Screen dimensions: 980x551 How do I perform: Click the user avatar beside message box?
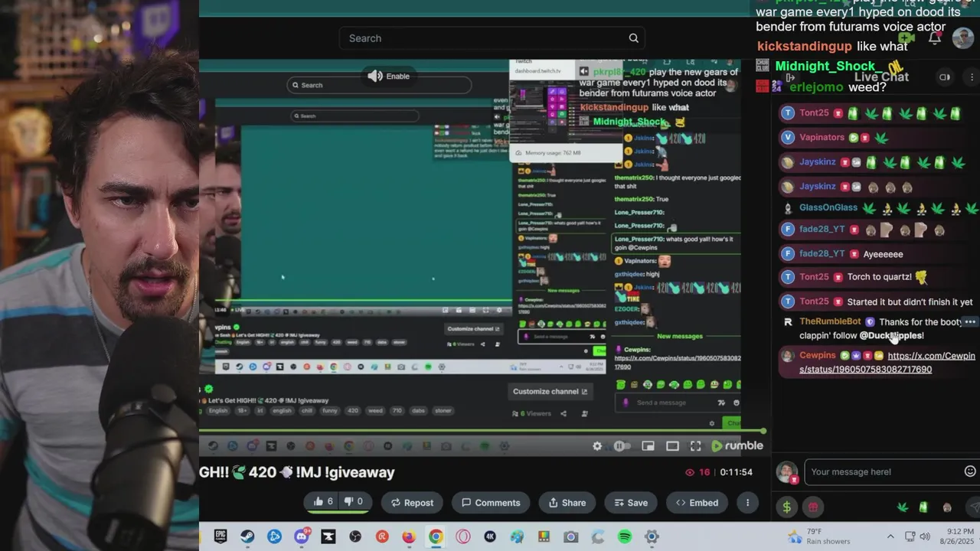786,471
